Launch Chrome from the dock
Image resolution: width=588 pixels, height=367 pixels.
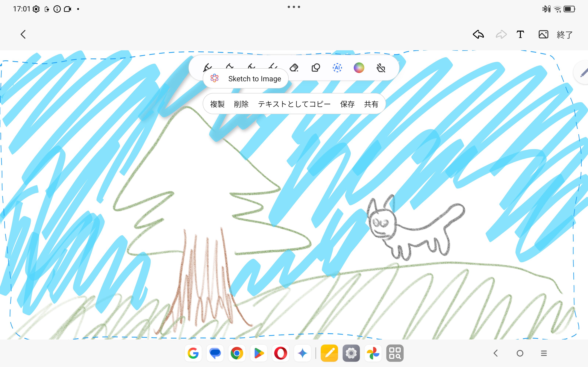pos(237,353)
